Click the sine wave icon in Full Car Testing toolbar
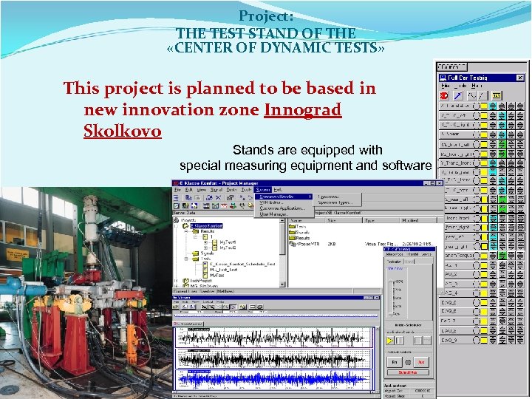 tap(472, 95)
